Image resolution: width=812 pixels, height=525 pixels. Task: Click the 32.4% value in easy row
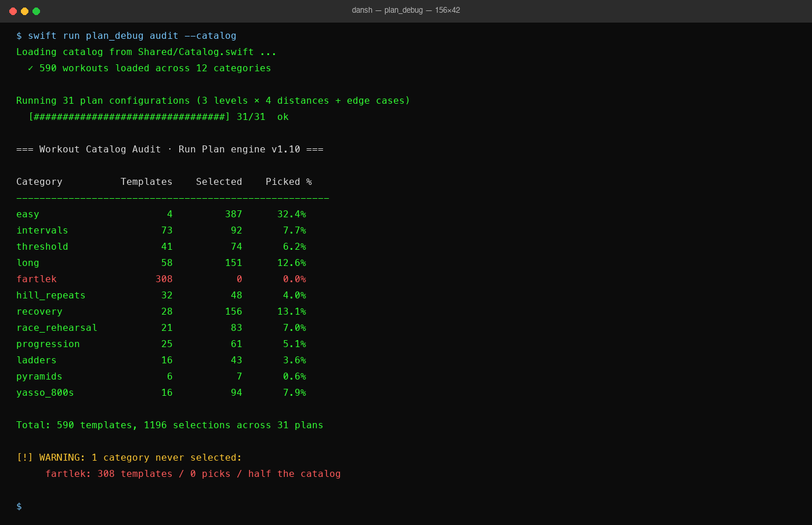point(292,214)
